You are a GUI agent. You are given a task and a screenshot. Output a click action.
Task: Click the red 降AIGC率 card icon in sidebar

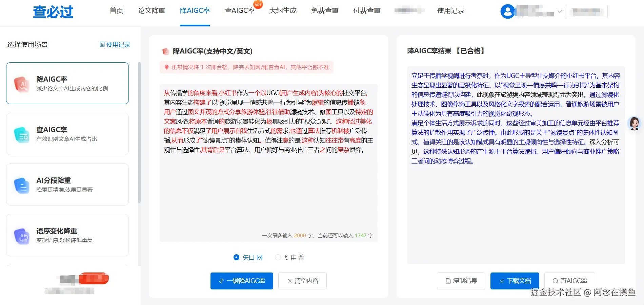point(22,84)
